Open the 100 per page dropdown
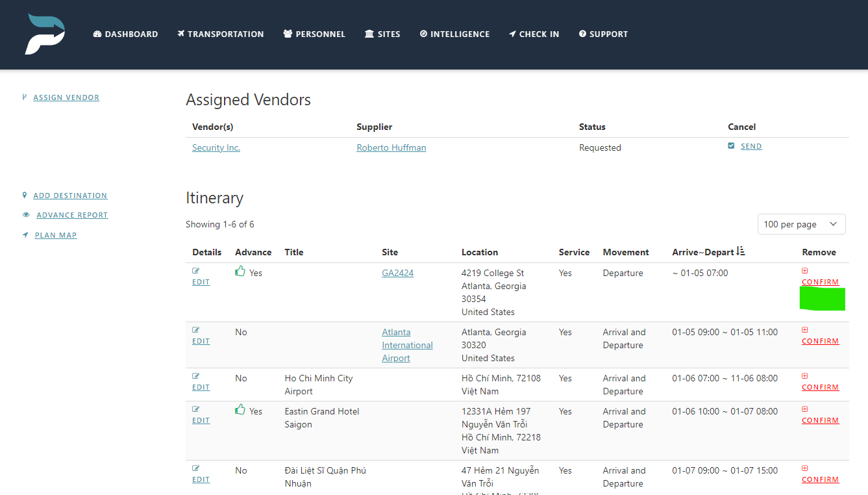 (x=801, y=223)
